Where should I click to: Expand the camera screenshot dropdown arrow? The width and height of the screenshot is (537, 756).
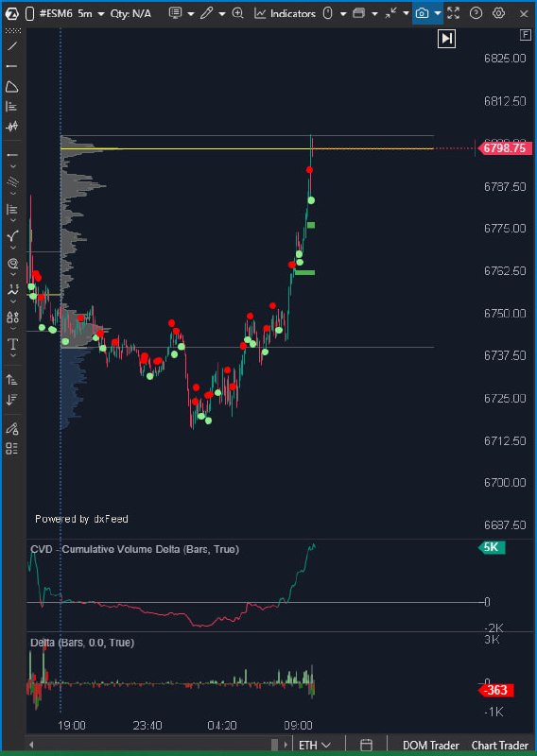pyautogui.click(x=438, y=14)
